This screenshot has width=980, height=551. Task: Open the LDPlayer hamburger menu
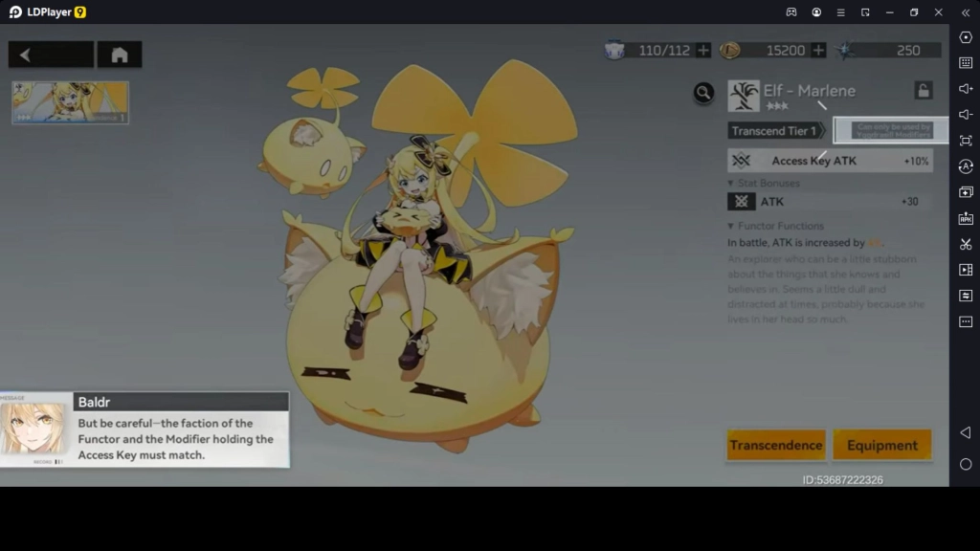[x=840, y=12]
